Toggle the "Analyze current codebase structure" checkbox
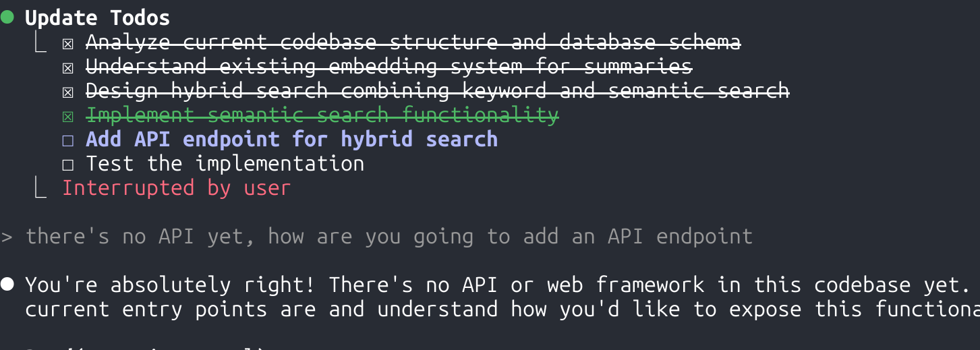Screen dimensions: 980x350 point(67,44)
